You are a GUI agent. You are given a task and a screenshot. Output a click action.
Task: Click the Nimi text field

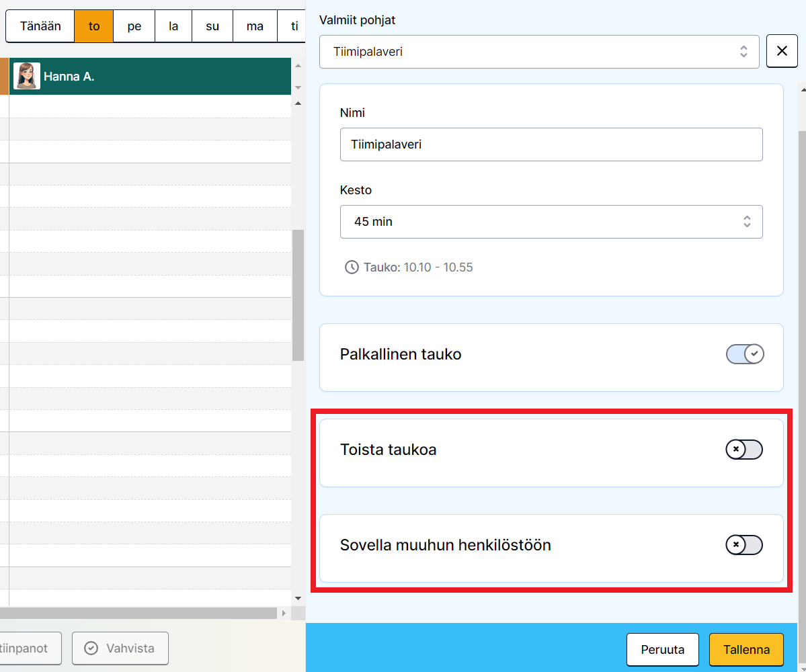click(551, 144)
